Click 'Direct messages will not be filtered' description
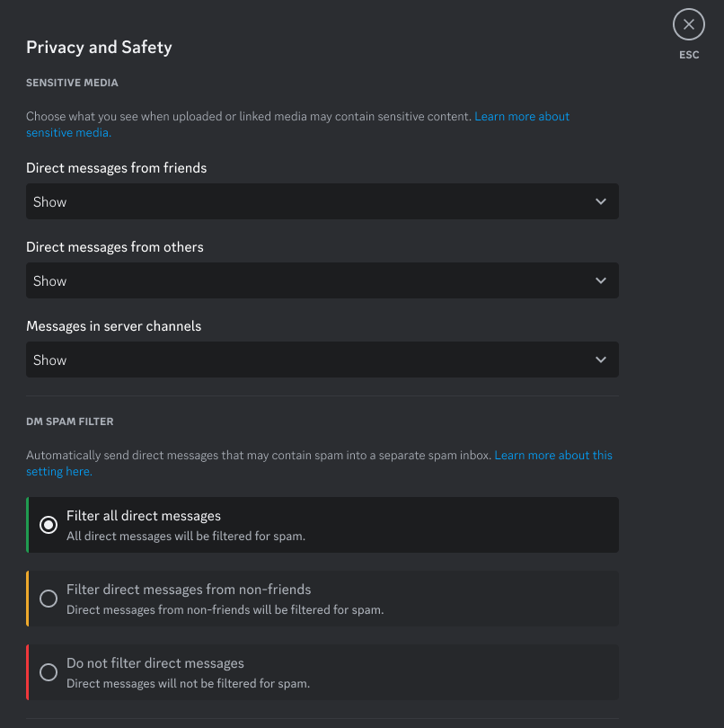Image resolution: width=724 pixels, height=728 pixels. [188, 684]
